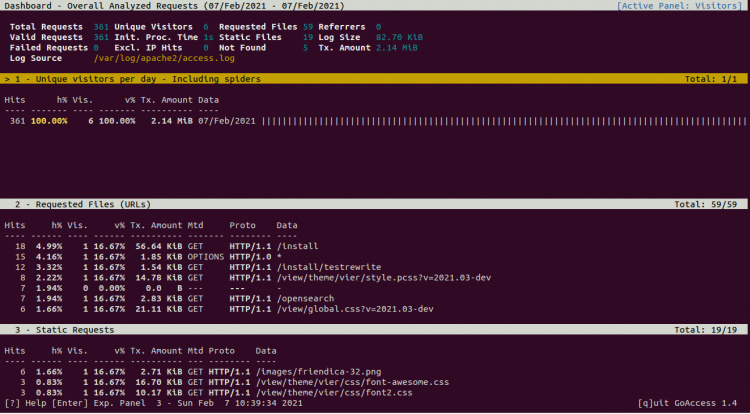Select the OPTIONS * request row
The height and width of the screenshot is (414, 750).
click(279, 257)
